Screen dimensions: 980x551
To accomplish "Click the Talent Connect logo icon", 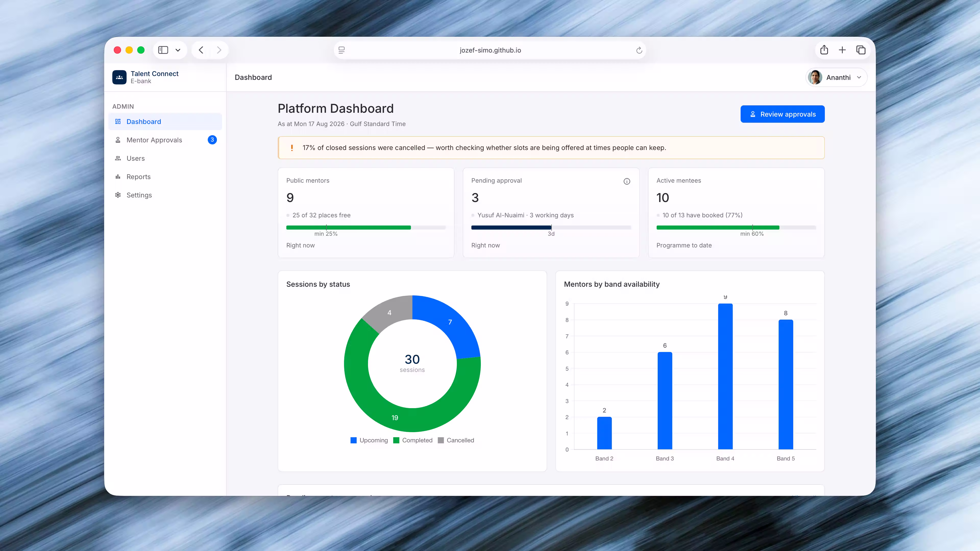I will (x=119, y=77).
